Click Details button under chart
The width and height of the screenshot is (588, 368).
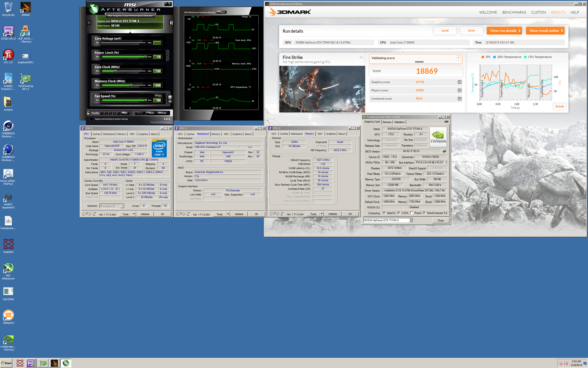[x=560, y=106]
